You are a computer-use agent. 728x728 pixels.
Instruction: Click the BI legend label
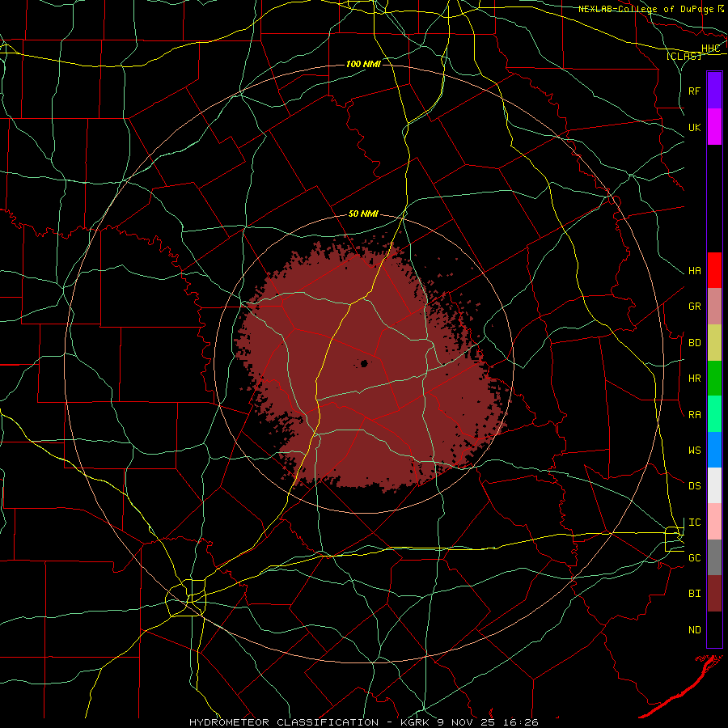(x=695, y=594)
